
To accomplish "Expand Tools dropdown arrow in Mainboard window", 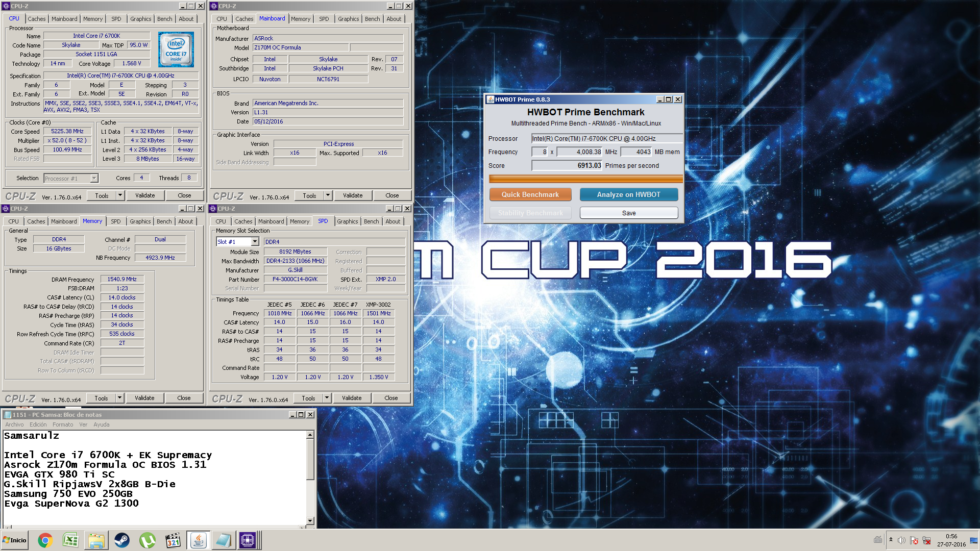I will [x=328, y=195].
